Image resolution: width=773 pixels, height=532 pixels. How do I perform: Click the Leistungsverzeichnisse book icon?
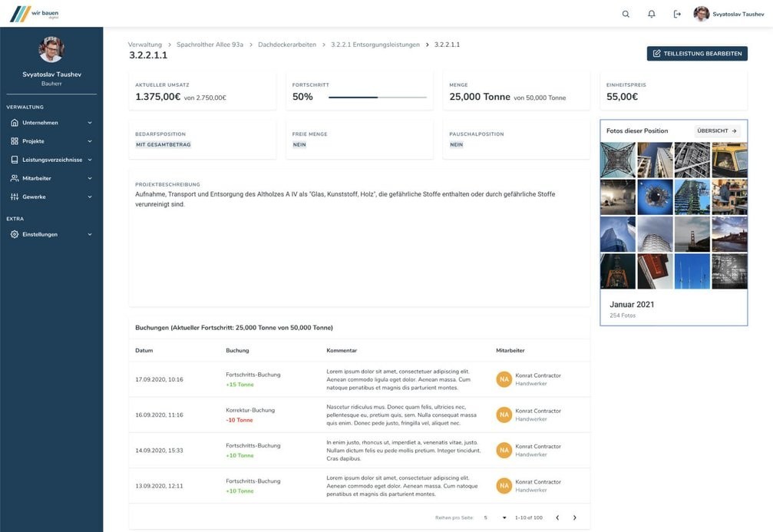[15, 160]
